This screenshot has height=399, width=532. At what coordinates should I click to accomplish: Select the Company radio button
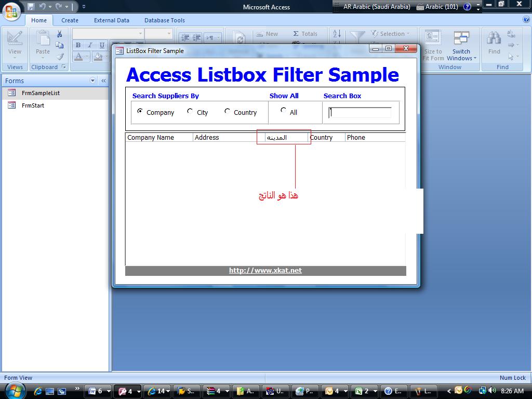pos(140,111)
